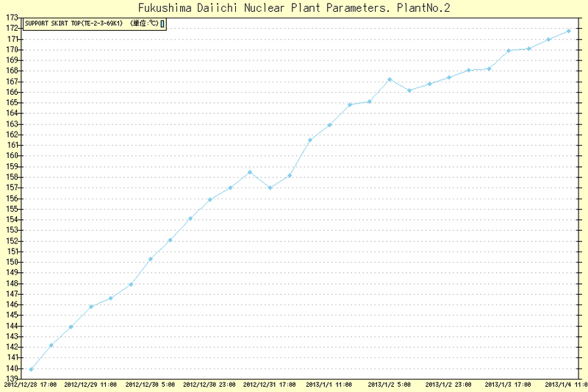The height and width of the screenshot is (392, 588).
Task: Click the y-axis label '144'
Action: coord(12,326)
